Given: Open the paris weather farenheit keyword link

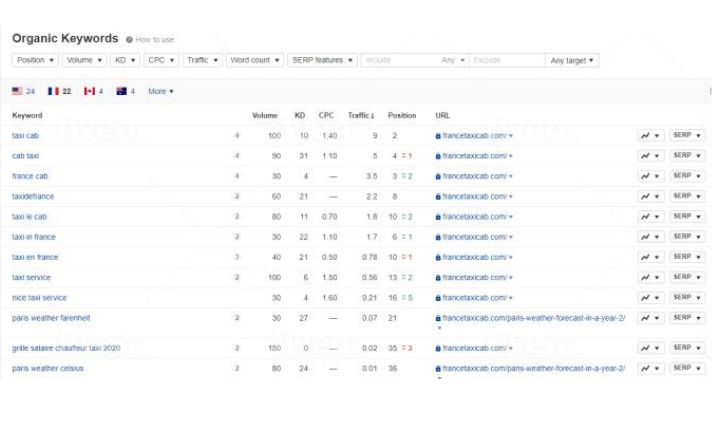Looking at the screenshot, I should pyautogui.click(x=51, y=318).
